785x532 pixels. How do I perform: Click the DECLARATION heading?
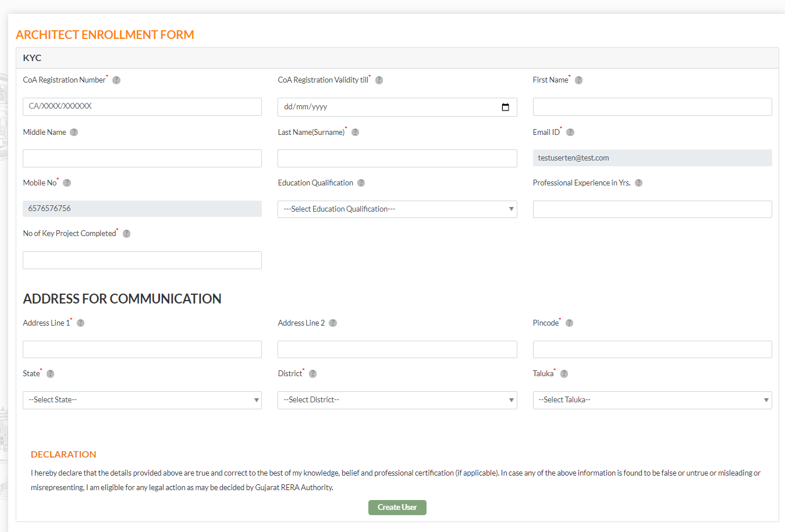point(63,455)
